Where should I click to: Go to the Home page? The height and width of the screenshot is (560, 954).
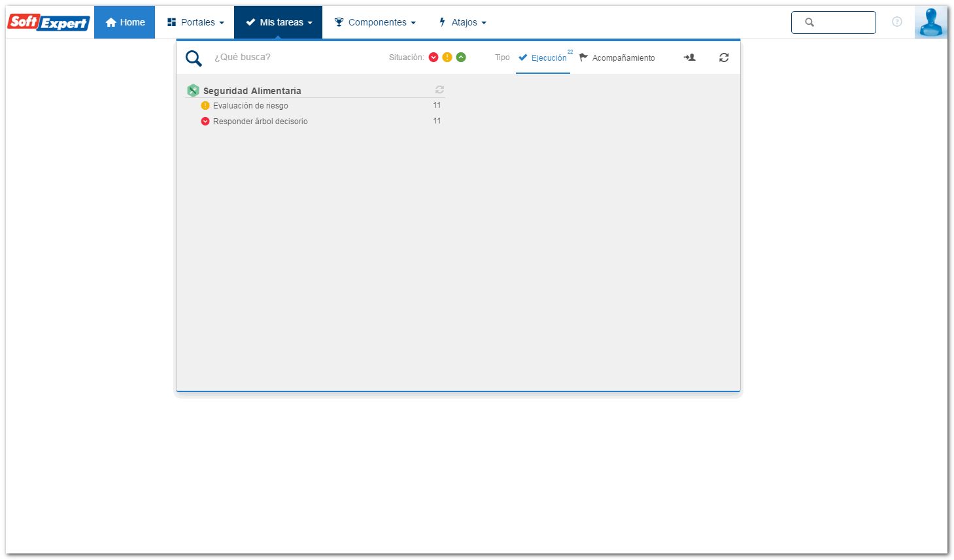click(x=125, y=22)
